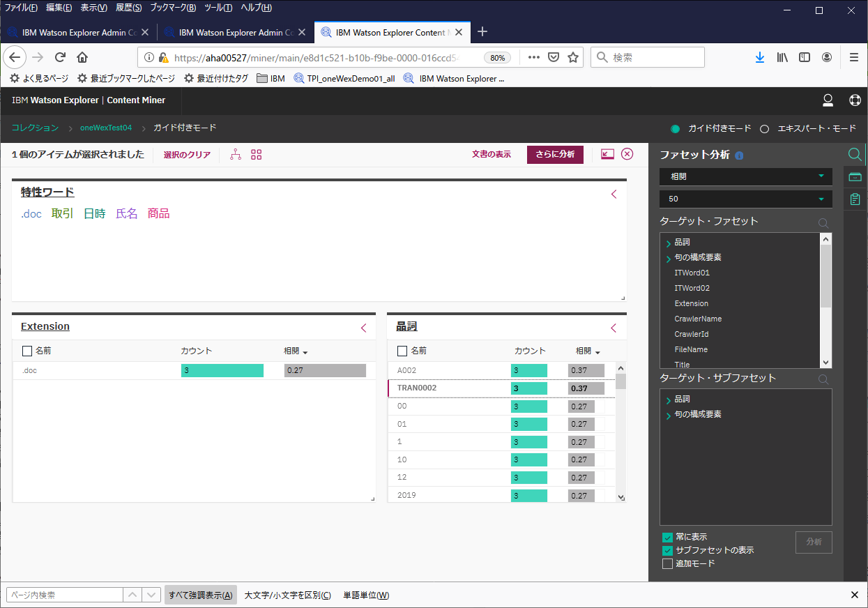Image resolution: width=868 pixels, height=608 pixels.
Task: Switch to first Watson Explorer Admin tab
Action: [78, 32]
